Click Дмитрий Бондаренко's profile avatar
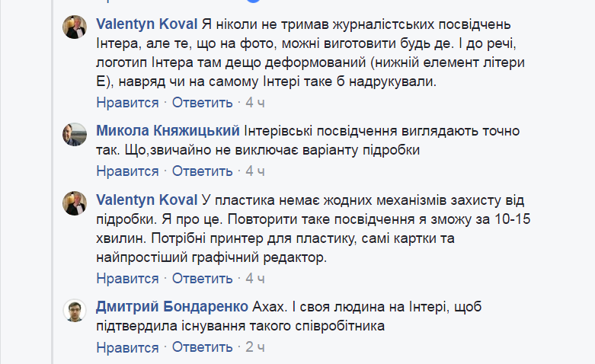 (x=74, y=311)
